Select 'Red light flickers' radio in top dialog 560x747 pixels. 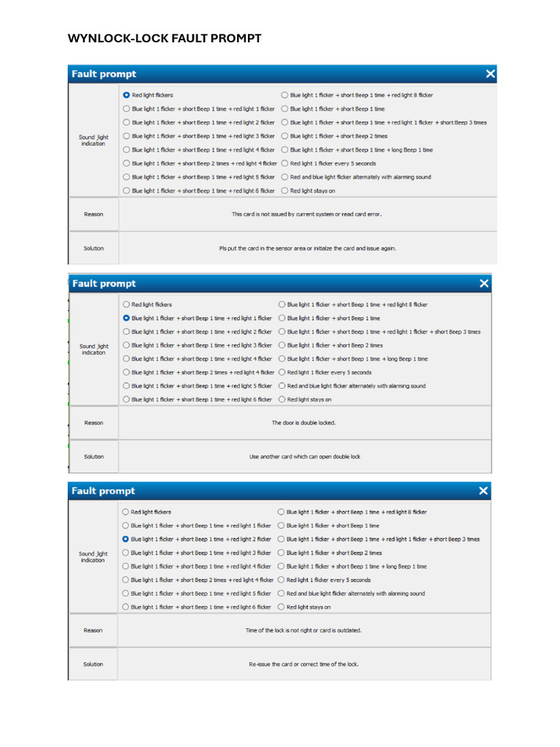[x=126, y=96]
